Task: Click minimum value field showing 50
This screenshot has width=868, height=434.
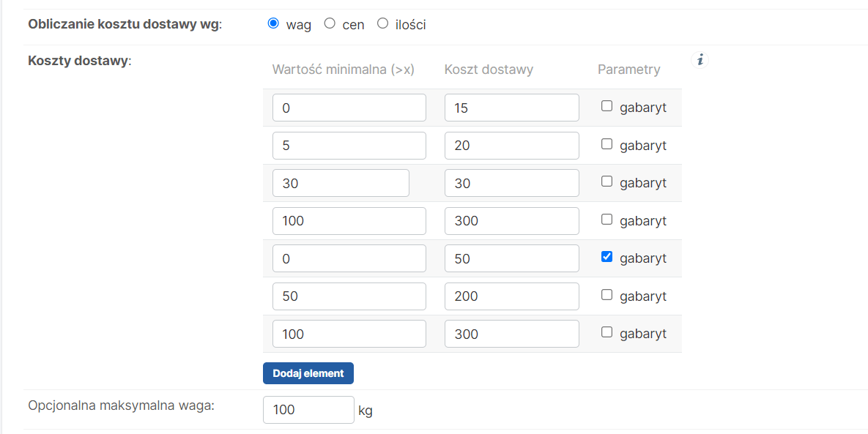Action: (x=349, y=296)
